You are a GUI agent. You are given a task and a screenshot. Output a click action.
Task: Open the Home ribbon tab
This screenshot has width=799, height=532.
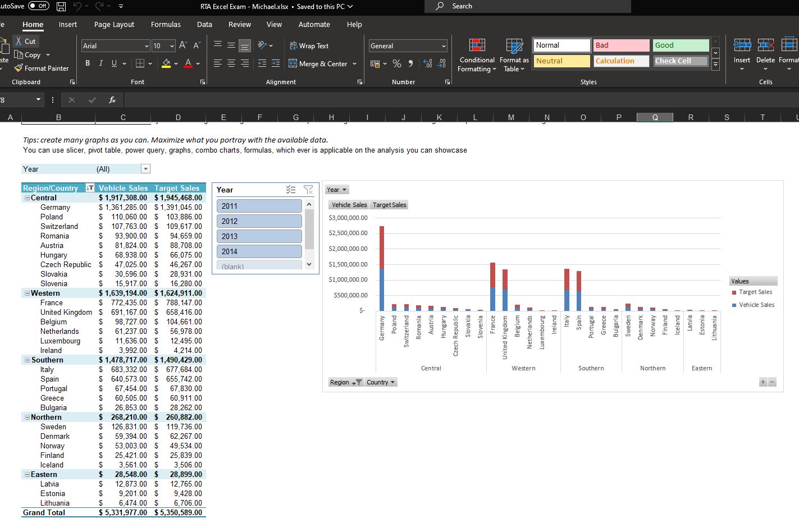click(33, 25)
